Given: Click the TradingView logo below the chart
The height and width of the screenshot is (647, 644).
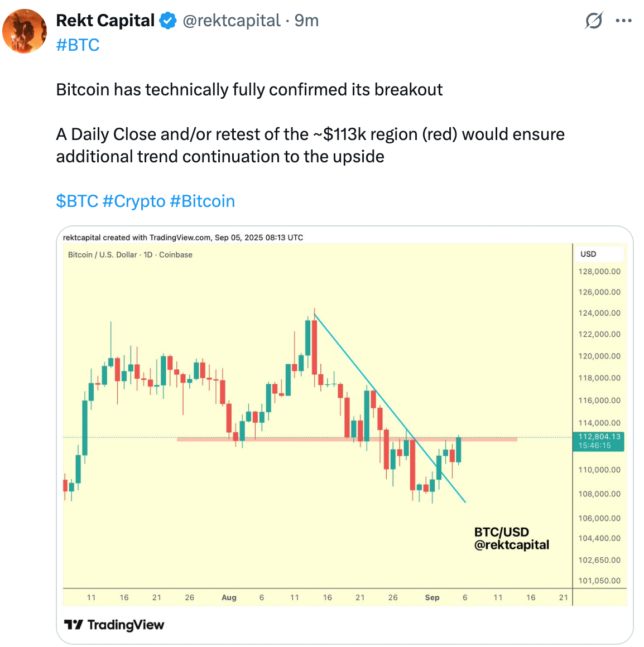Looking at the screenshot, I should tap(114, 625).
